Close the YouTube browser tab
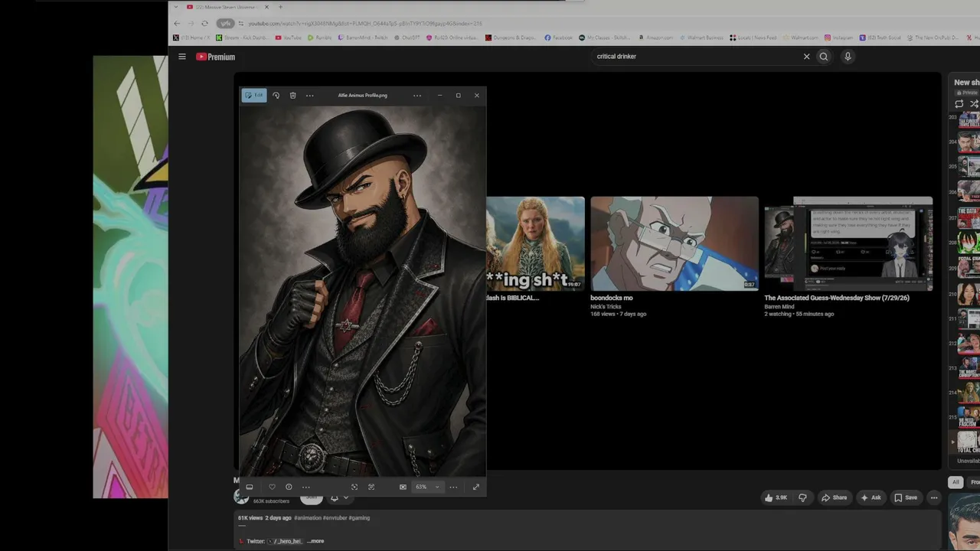The image size is (980, 551). coord(266,7)
